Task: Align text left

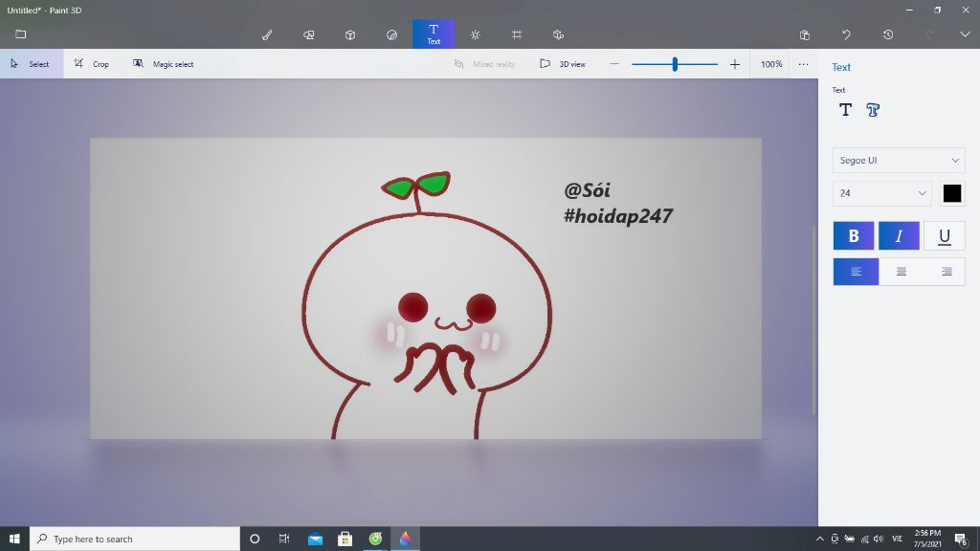Action: click(x=856, y=272)
